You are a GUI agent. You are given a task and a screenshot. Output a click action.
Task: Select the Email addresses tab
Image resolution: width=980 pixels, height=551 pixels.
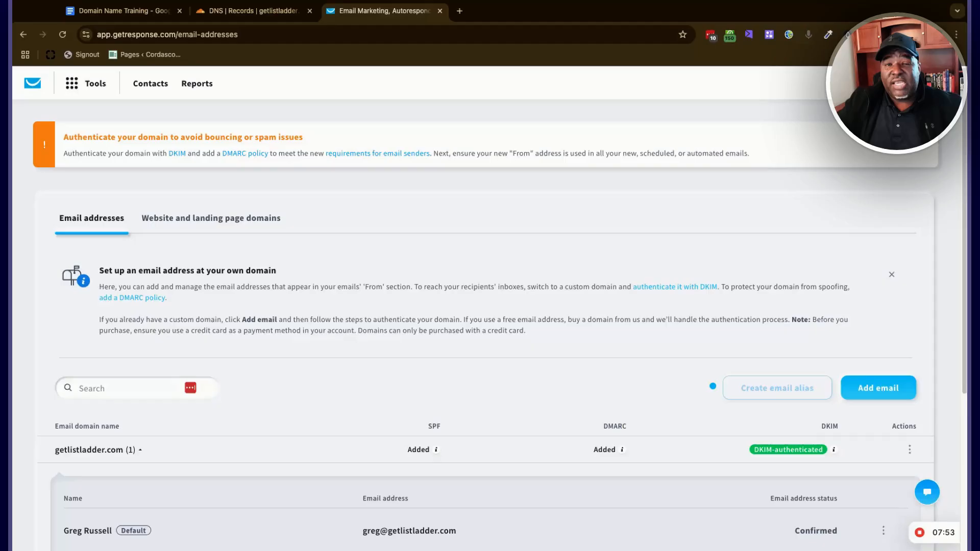click(91, 218)
